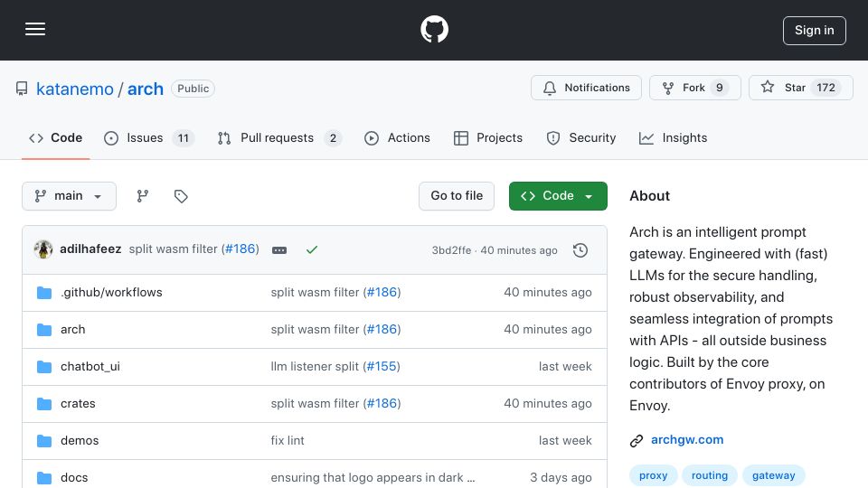Click the gateway topic tag
Screen dimensions: 868x488
pyautogui.click(x=773, y=475)
